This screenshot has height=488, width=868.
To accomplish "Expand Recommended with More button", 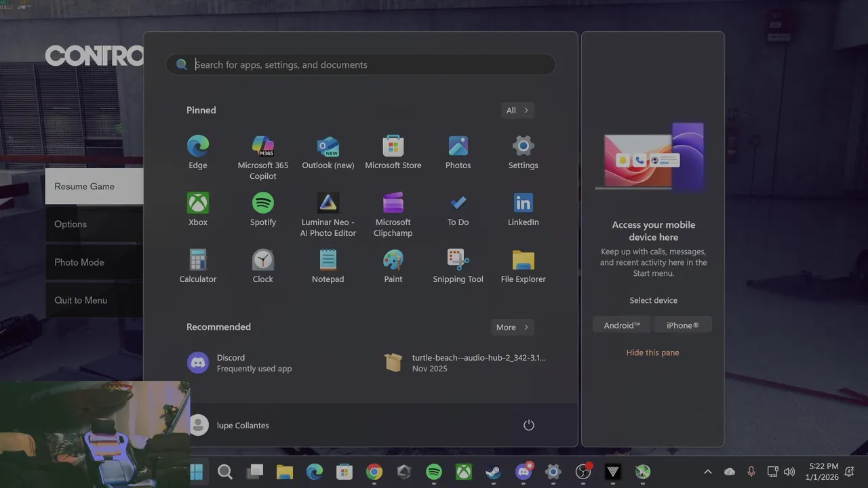I will 512,327.
